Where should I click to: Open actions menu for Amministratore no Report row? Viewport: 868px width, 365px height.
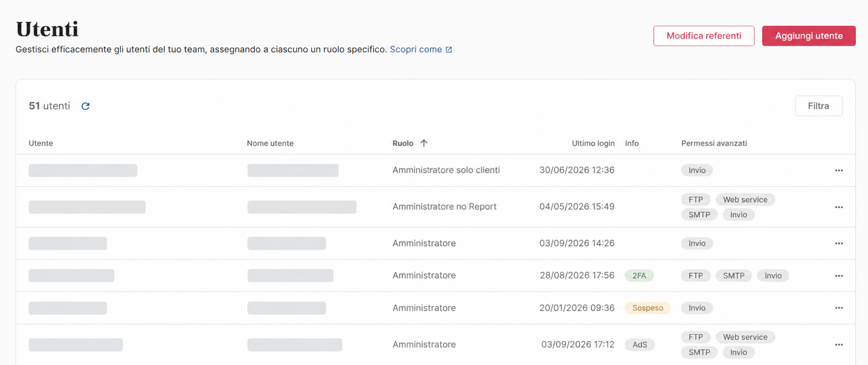click(839, 207)
